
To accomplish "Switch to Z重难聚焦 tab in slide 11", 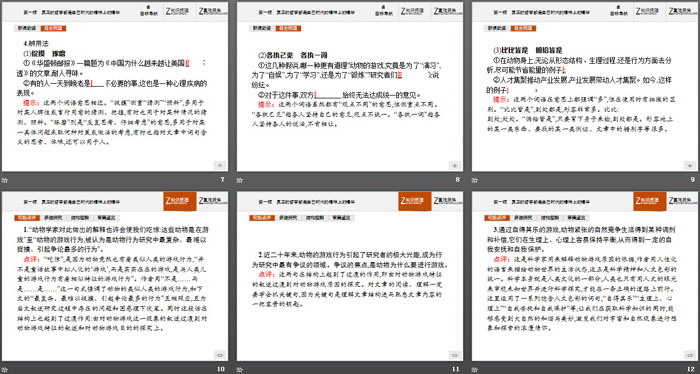I will click(448, 201).
